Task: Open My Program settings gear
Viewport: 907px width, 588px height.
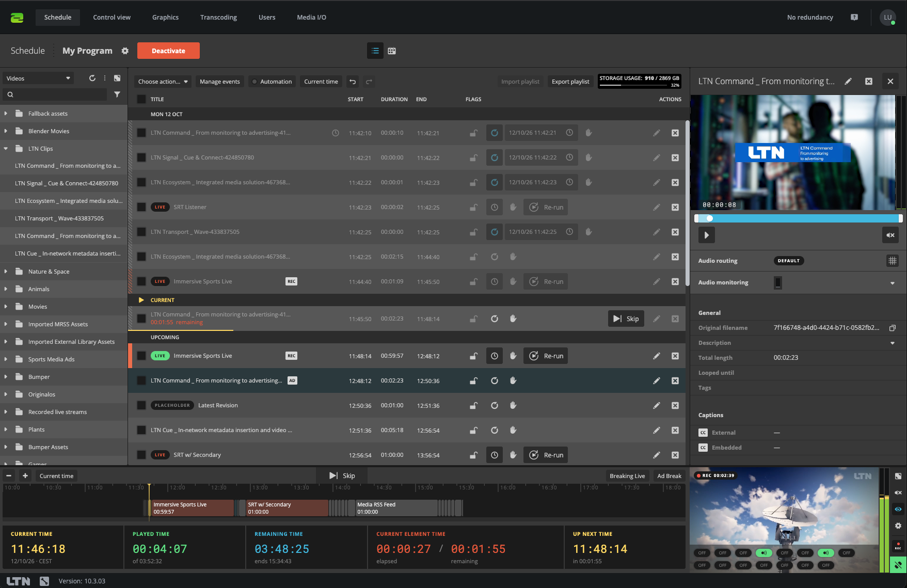Action: point(125,51)
